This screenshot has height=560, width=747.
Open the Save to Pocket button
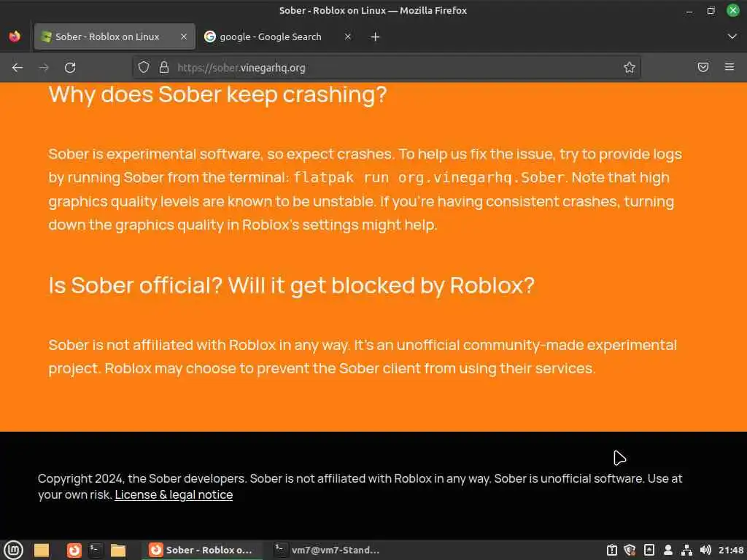tap(703, 67)
